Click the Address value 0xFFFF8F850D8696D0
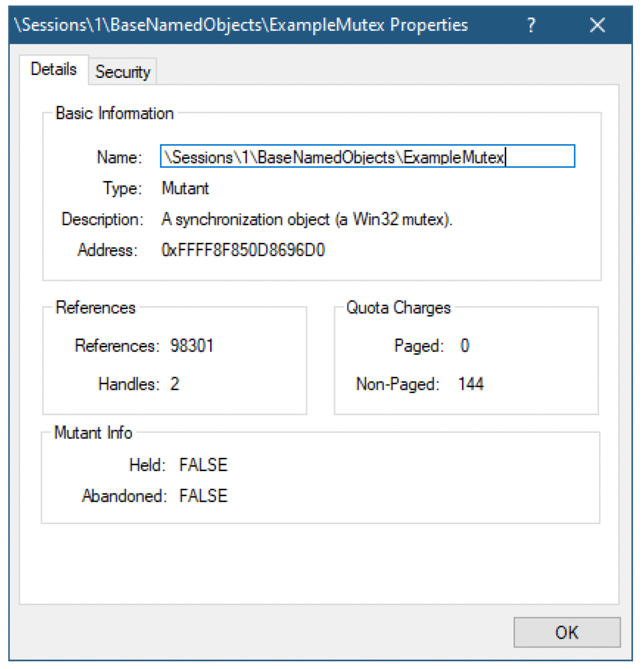Image resolution: width=644 pixels, height=669 pixels. pyautogui.click(x=243, y=250)
